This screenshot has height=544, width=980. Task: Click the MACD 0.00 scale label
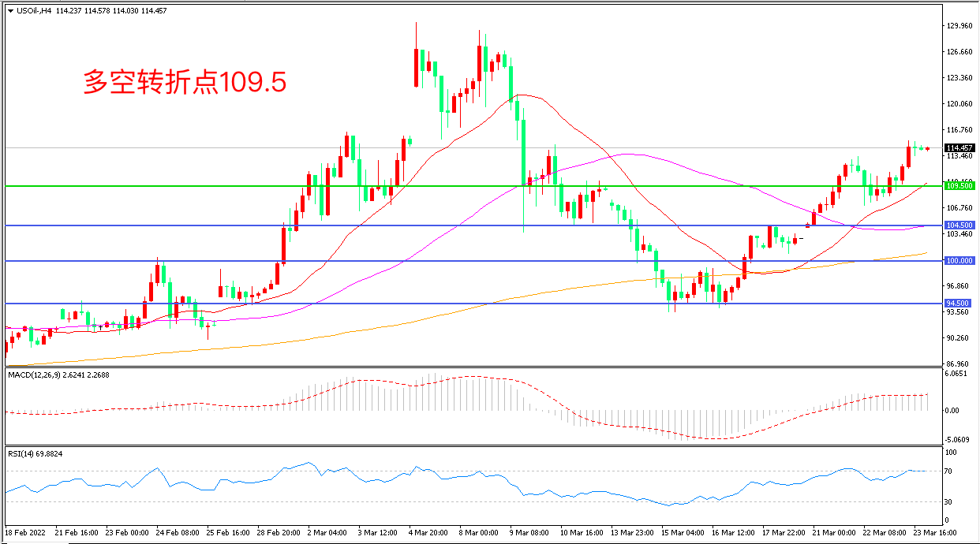pos(952,411)
